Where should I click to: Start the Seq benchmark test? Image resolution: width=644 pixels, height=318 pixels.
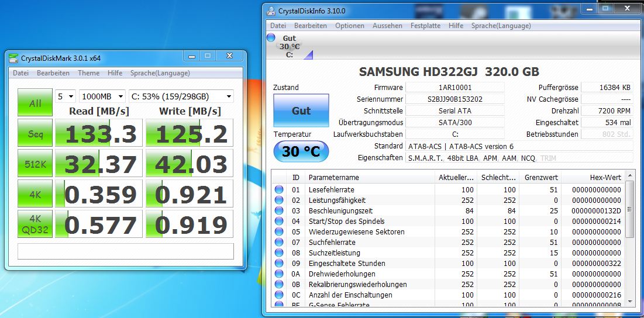coord(35,133)
